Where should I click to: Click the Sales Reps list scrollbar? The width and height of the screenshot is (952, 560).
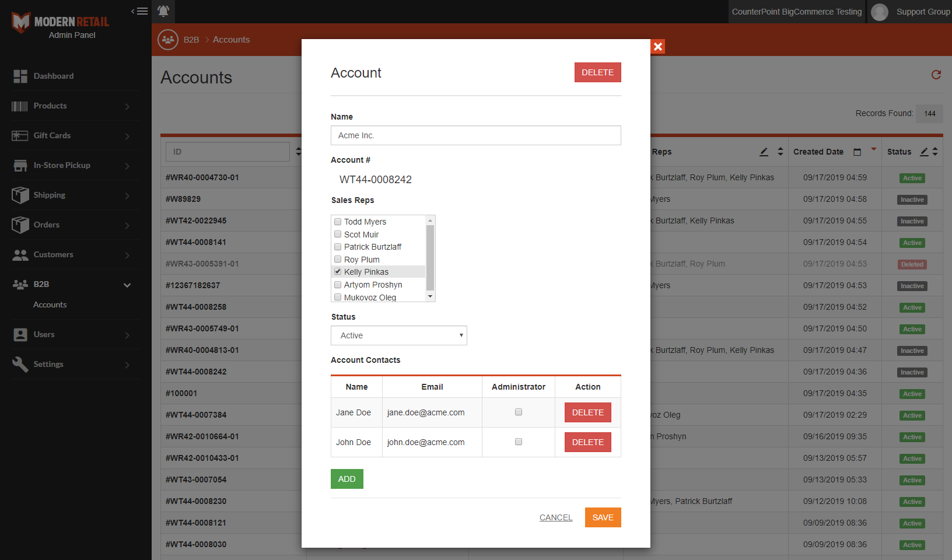(430, 258)
